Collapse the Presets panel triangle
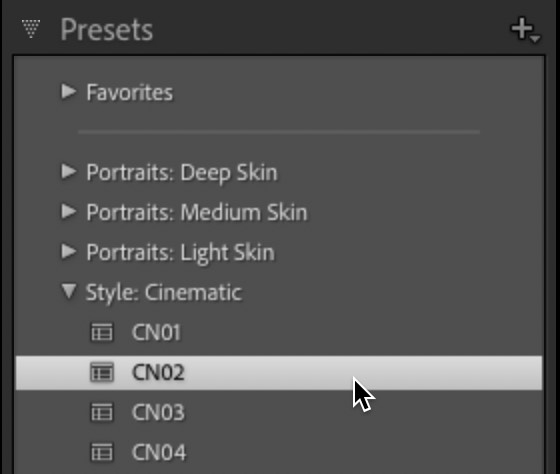Image resolution: width=560 pixels, height=474 pixels. pos(31,29)
